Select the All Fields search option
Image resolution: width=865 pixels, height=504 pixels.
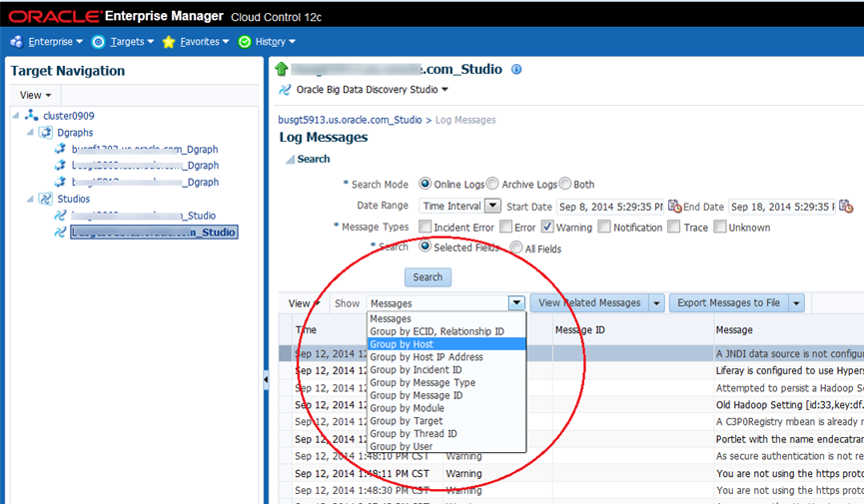pos(515,248)
